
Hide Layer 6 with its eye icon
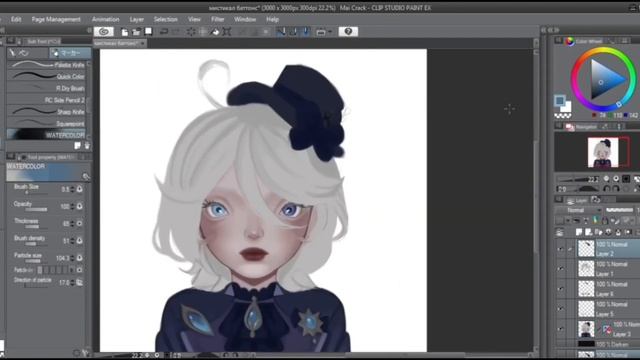(x=560, y=289)
